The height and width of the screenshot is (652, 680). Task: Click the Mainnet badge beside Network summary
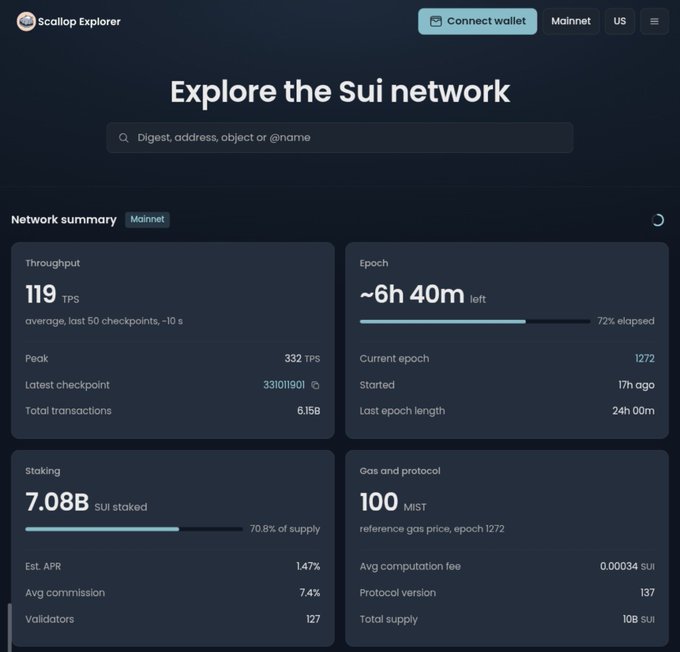pyautogui.click(x=147, y=220)
